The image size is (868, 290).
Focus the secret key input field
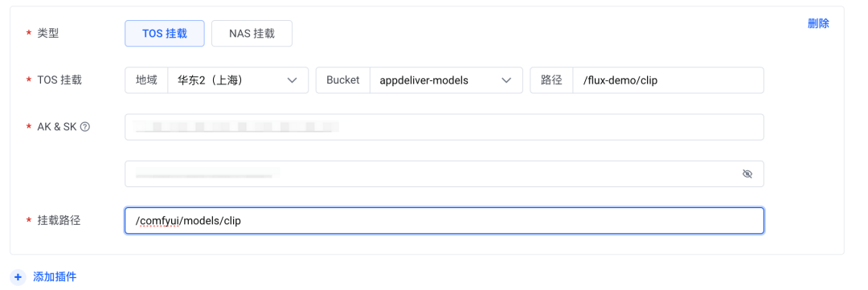point(444,174)
